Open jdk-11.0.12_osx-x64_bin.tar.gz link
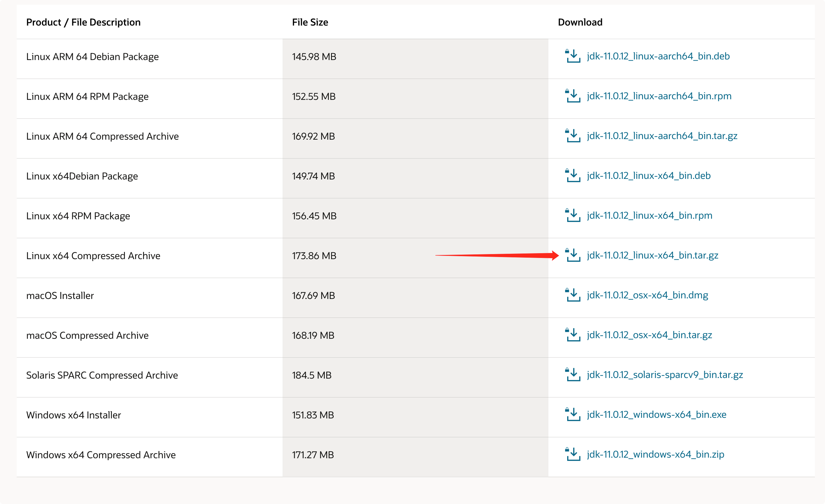Screen dimensions: 825x504 649,335
